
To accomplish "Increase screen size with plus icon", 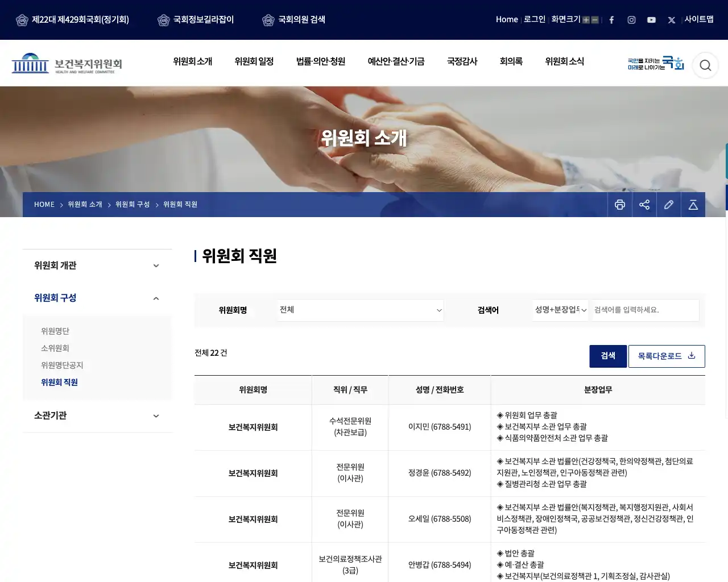I will (586, 20).
